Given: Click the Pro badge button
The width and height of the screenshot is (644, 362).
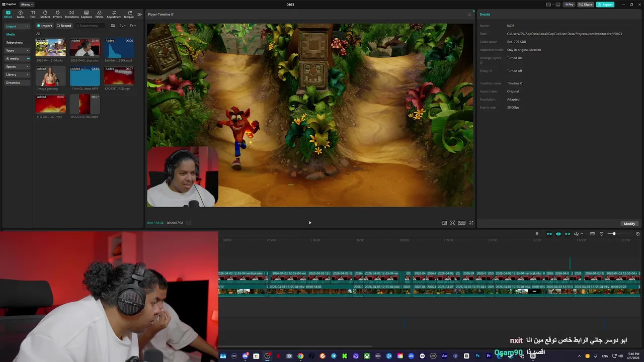Looking at the screenshot, I should [569, 5].
